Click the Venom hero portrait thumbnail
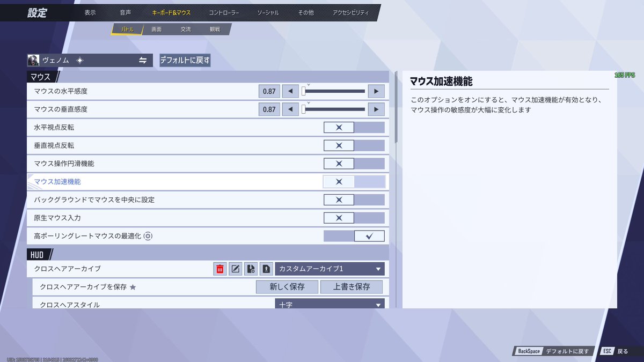 [33, 61]
